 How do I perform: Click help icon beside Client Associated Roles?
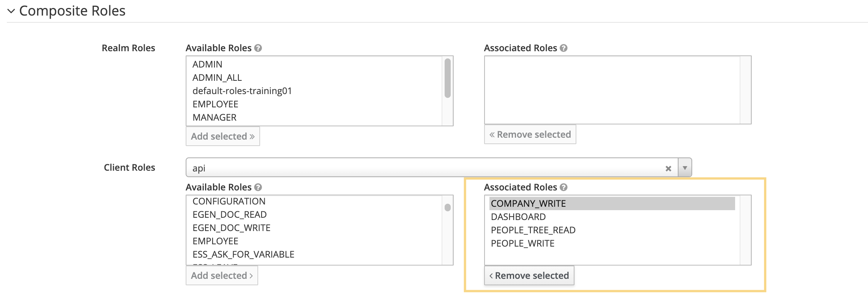point(564,187)
